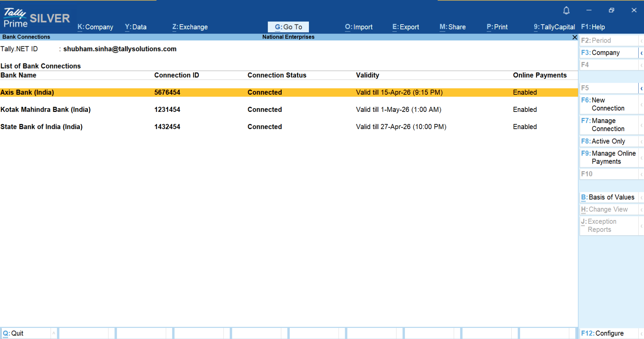Click the notification bell icon

(566, 10)
